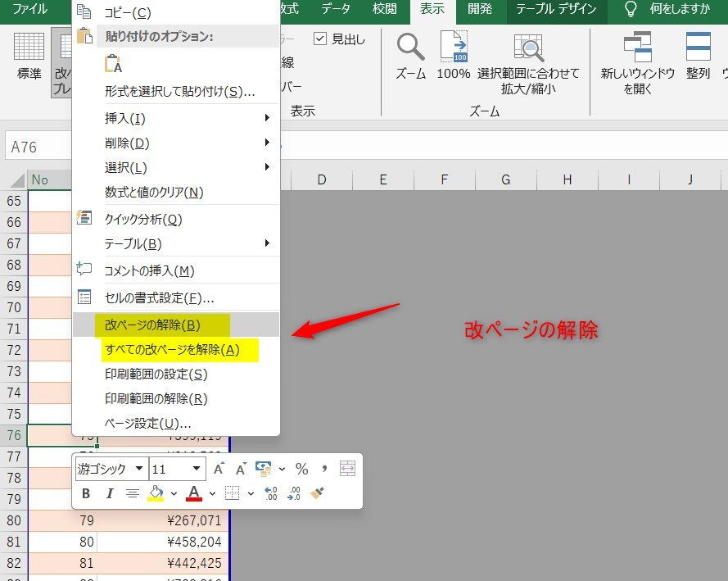Open the font size dropdown showing 11

pyautogui.click(x=197, y=469)
